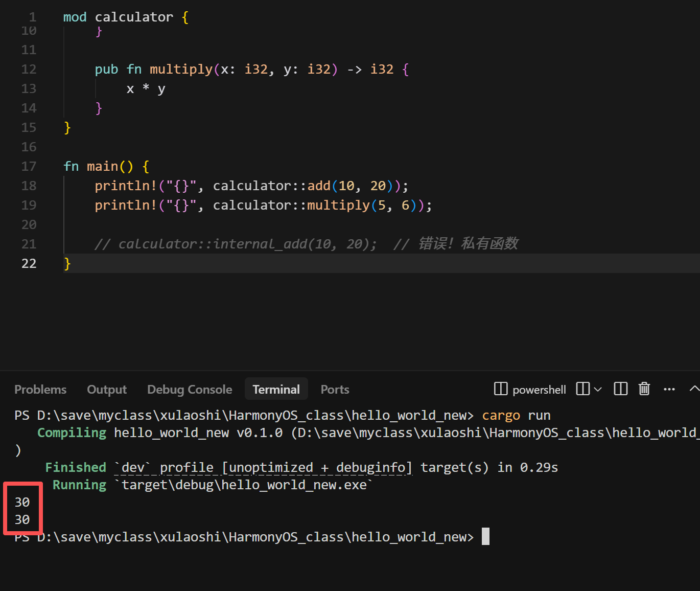Switch to the Output tab
The height and width of the screenshot is (591, 700).
coord(107,390)
